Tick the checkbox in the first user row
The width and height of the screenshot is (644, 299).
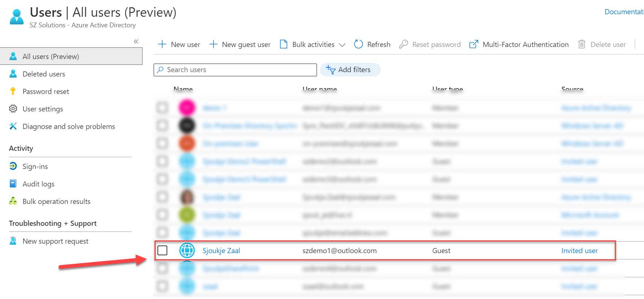pos(163,108)
